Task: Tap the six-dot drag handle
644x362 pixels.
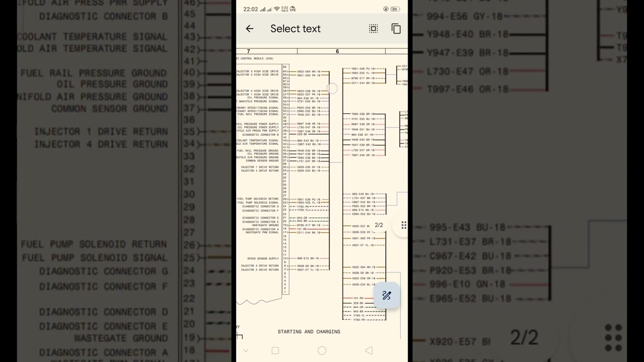Action: [x=404, y=225]
